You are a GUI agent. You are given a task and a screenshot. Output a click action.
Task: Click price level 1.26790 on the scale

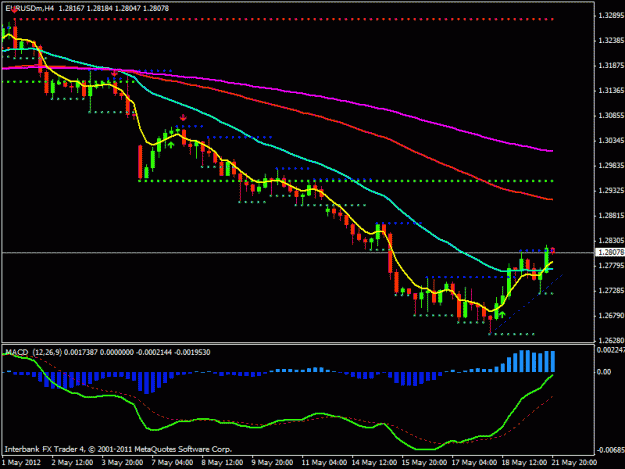click(x=611, y=316)
